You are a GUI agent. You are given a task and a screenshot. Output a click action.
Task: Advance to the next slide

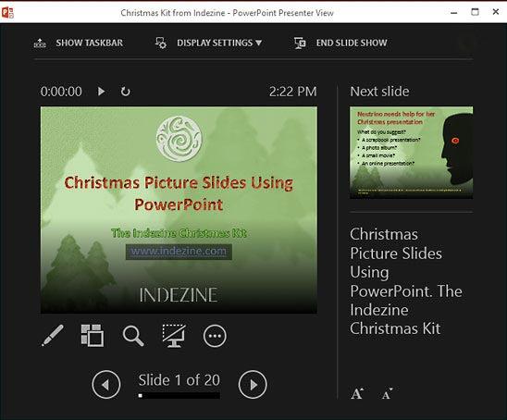(x=253, y=385)
